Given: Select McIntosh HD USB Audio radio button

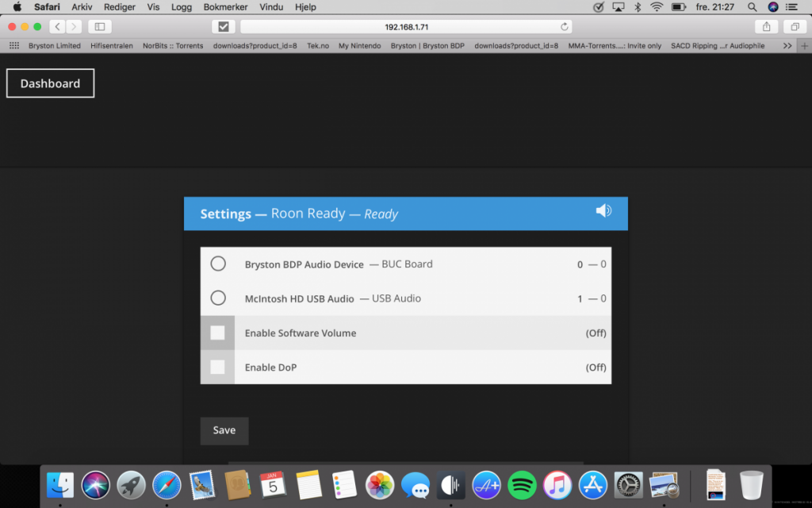Looking at the screenshot, I should point(218,298).
